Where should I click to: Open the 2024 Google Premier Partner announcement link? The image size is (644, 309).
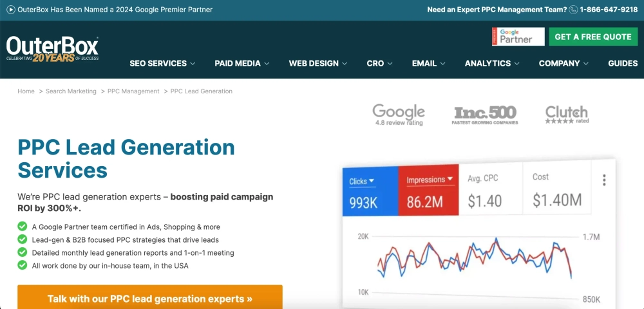[115, 10]
